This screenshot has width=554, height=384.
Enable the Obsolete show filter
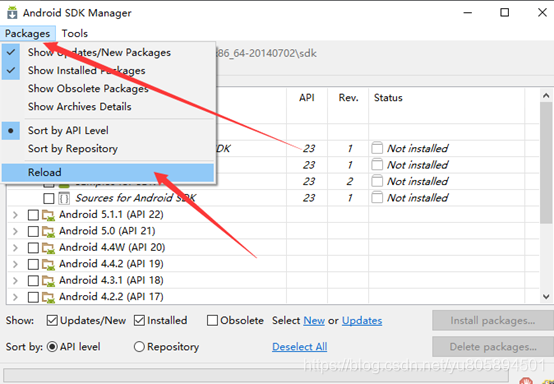click(212, 321)
